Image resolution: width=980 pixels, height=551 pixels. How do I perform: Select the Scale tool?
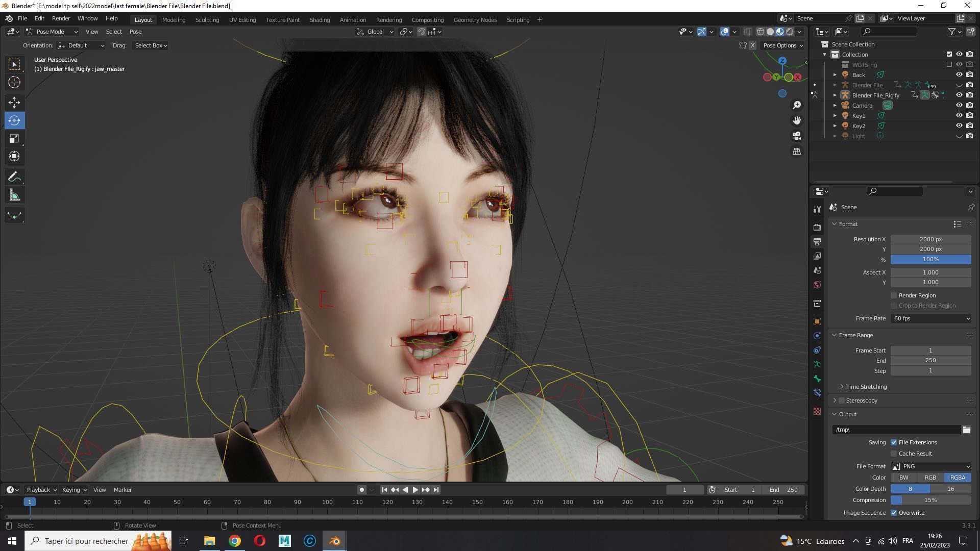pyautogui.click(x=14, y=139)
